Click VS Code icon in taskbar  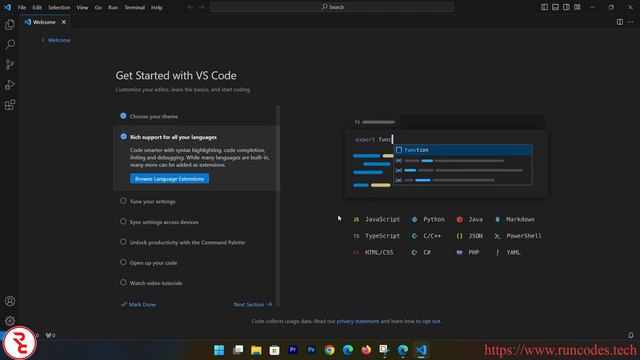pyautogui.click(x=421, y=350)
